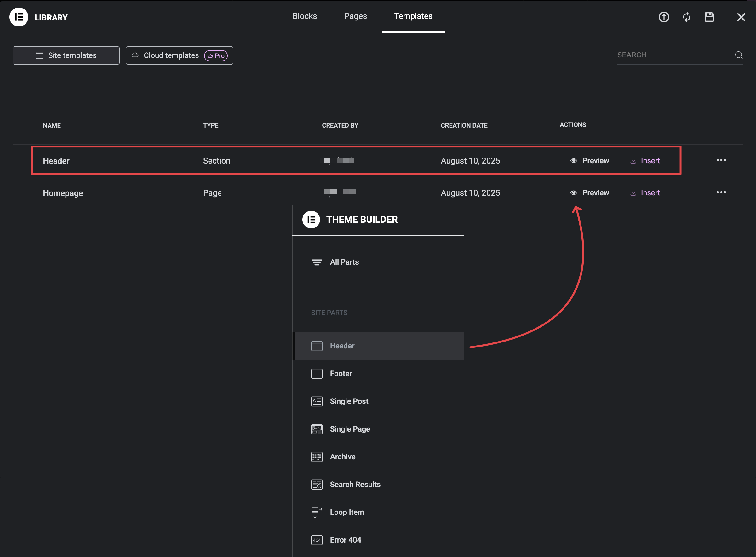Switch to the Pages tab

355,16
